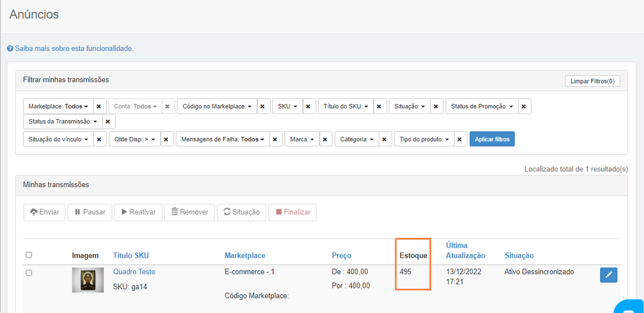This screenshot has height=313, width=644.
Task: Clear the Categoria filter X
Action: tap(384, 139)
